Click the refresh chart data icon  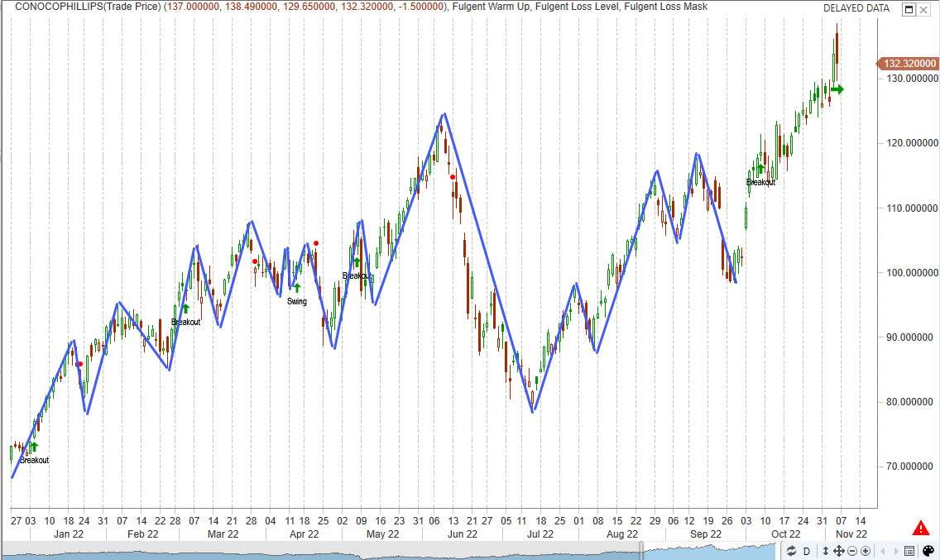(x=791, y=551)
